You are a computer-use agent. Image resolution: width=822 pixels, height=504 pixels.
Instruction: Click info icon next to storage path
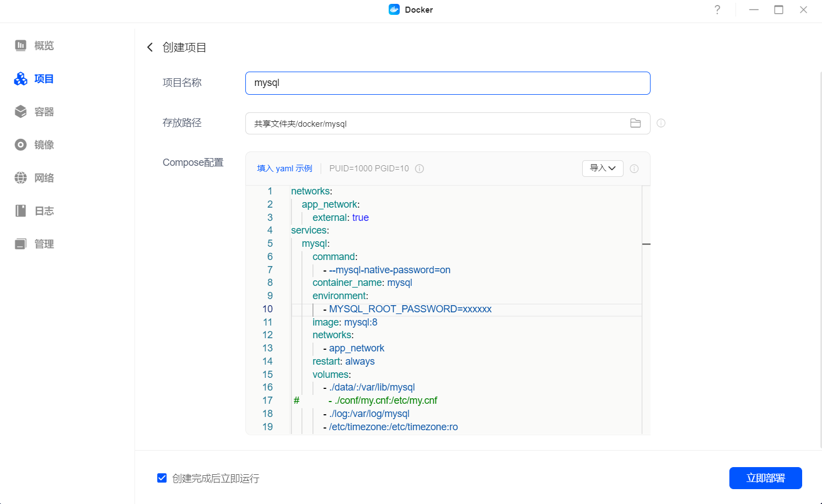tap(661, 123)
